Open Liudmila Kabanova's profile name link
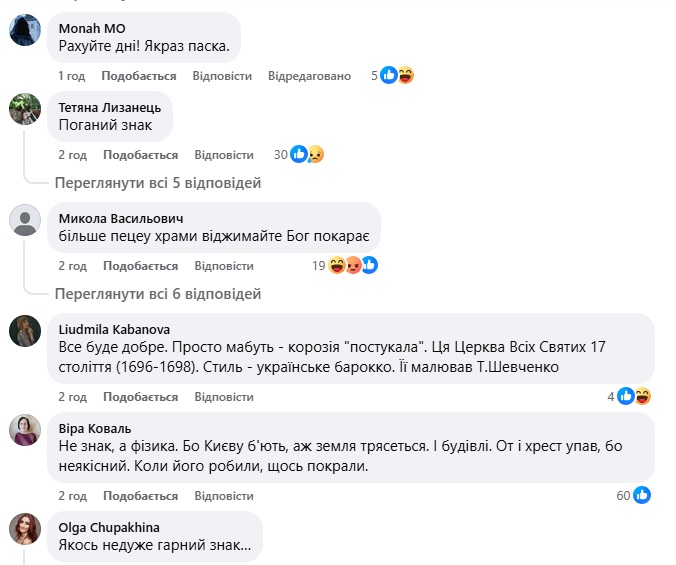This screenshot has height=565, width=676. point(114,329)
